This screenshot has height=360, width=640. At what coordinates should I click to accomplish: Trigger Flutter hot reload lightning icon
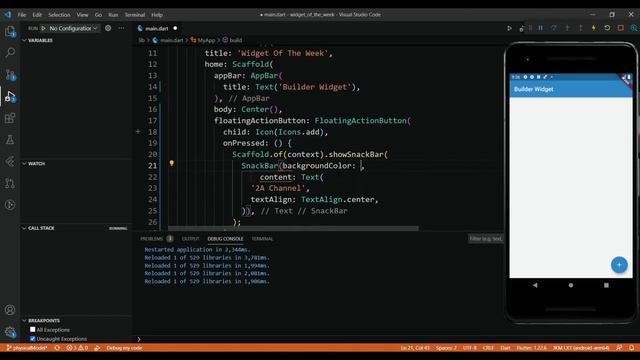coord(593,28)
